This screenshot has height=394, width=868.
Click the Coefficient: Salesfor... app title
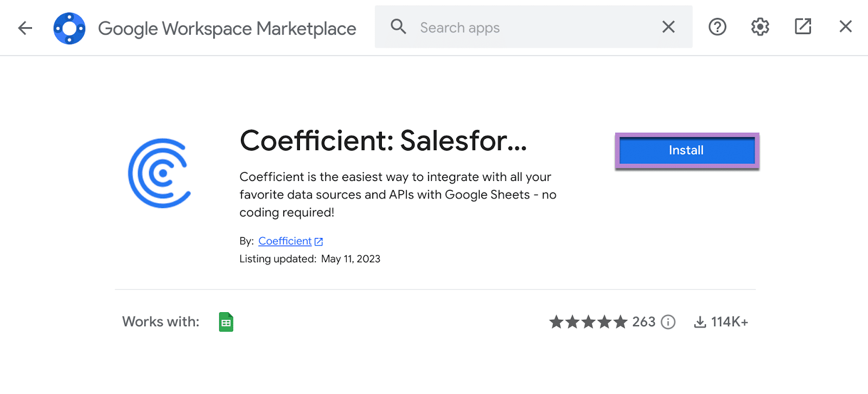point(383,141)
